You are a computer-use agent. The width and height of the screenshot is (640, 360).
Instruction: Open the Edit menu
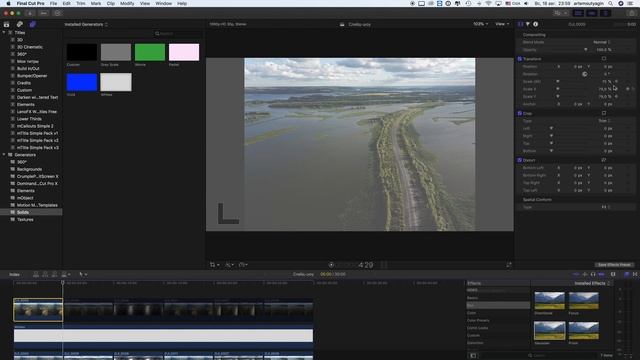[x=67, y=3]
